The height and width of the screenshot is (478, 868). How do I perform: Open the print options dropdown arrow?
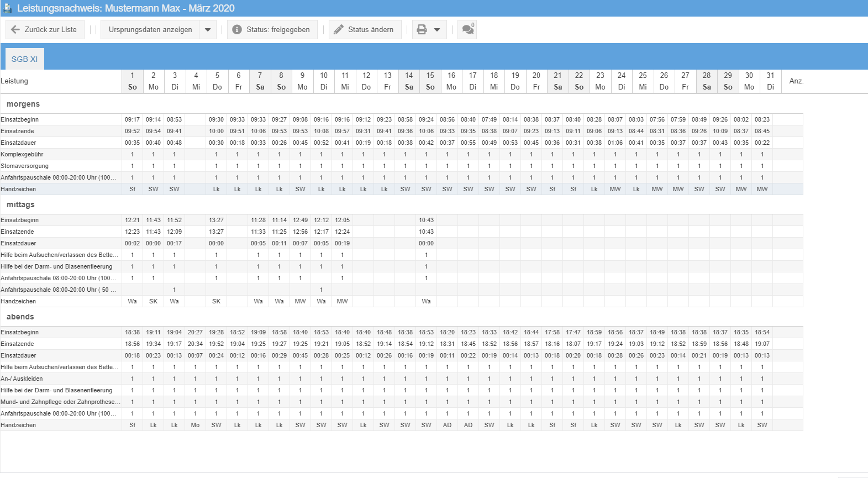[x=437, y=30]
